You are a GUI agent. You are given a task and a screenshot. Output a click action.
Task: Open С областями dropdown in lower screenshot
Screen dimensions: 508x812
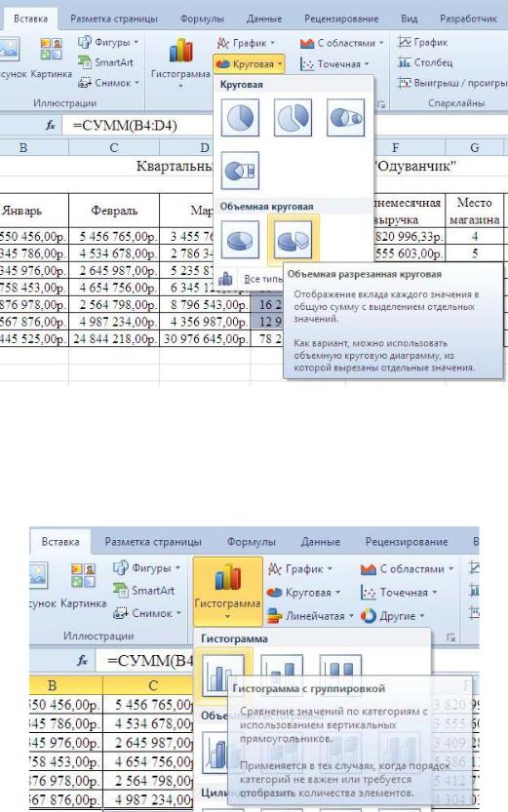(407, 568)
